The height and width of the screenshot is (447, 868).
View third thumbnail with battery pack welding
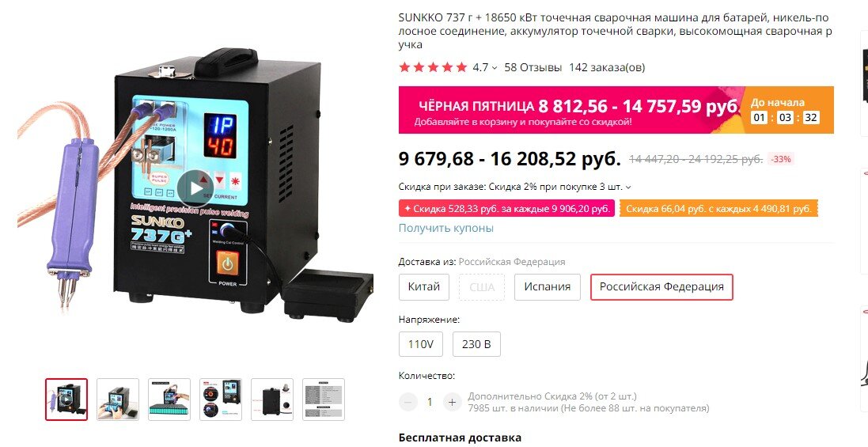point(169,400)
